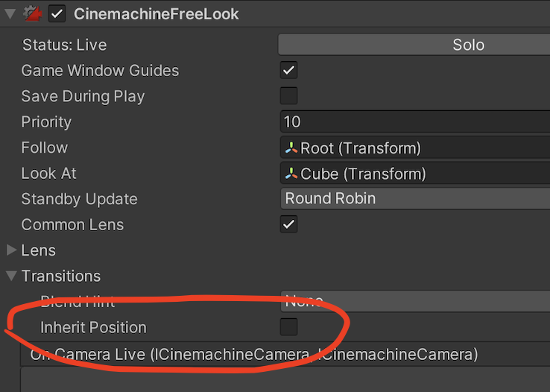Screen dimensions: 550x392
Task: Uncheck Game Window Guides
Action: pos(288,71)
